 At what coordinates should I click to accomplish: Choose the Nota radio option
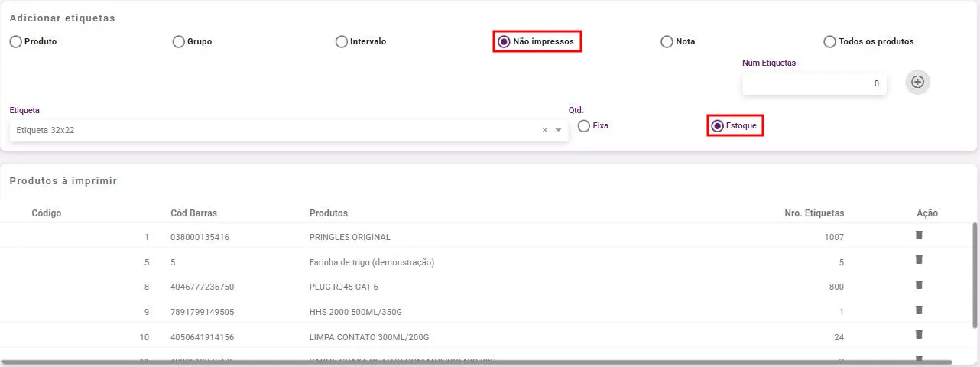667,42
